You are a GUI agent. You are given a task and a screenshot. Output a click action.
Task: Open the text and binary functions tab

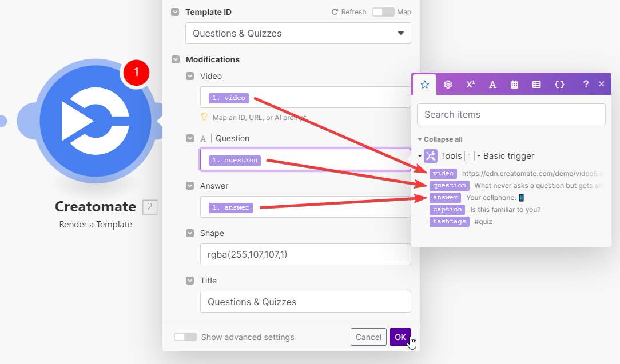pos(492,84)
